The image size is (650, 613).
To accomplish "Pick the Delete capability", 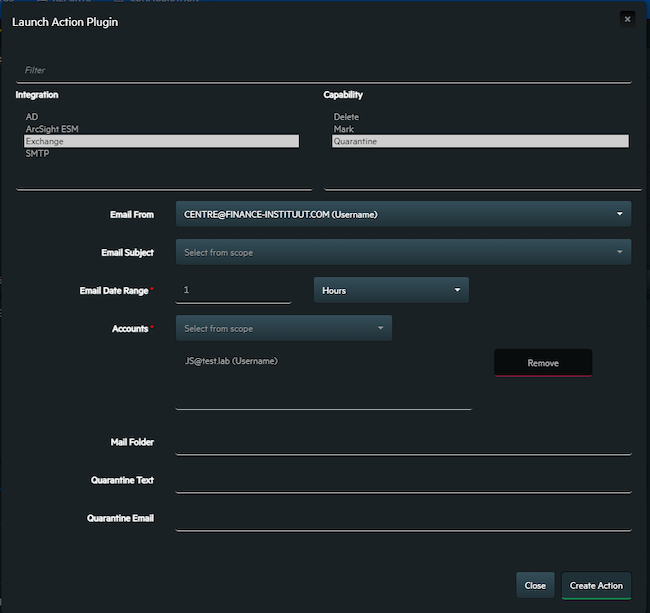I will click(x=346, y=117).
